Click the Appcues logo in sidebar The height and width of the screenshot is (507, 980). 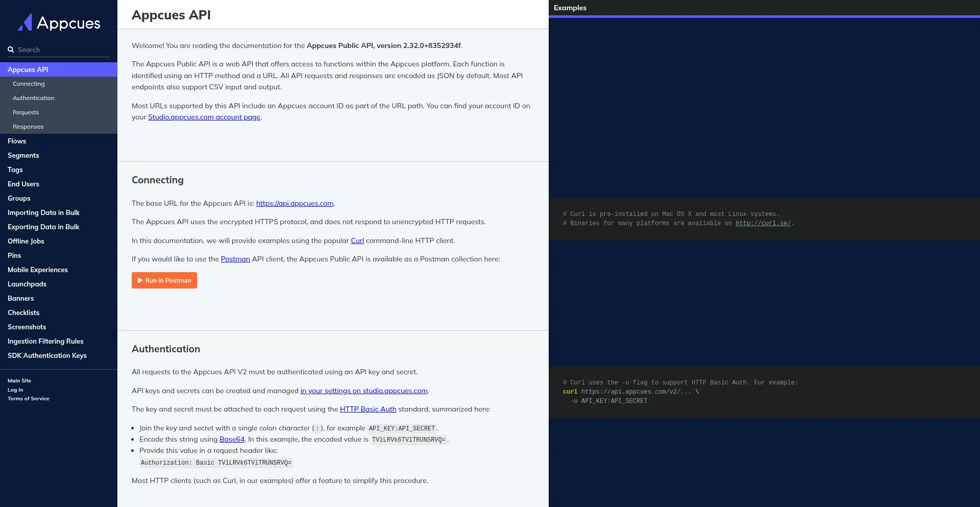pyautogui.click(x=59, y=22)
